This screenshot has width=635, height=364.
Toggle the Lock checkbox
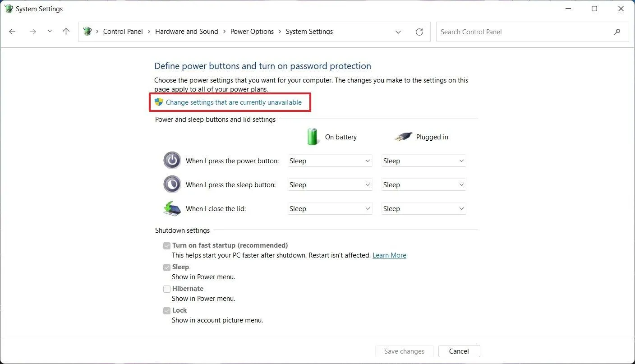click(167, 311)
